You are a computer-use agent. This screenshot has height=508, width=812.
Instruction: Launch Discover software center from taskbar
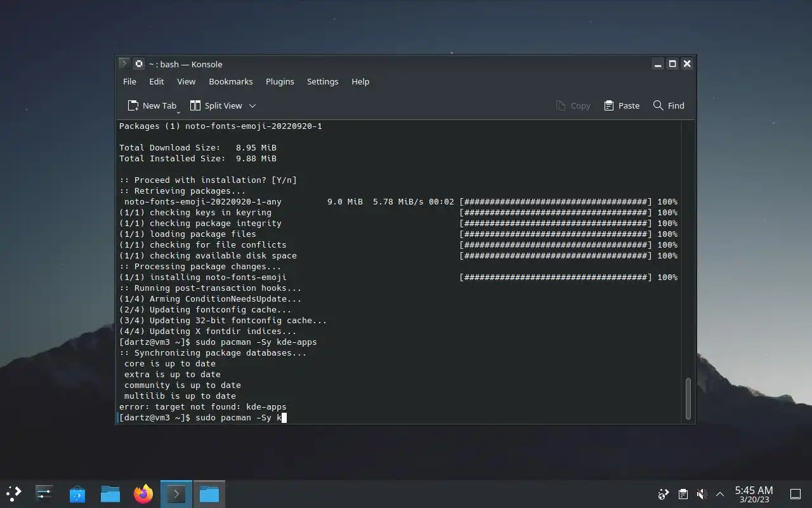(77, 493)
